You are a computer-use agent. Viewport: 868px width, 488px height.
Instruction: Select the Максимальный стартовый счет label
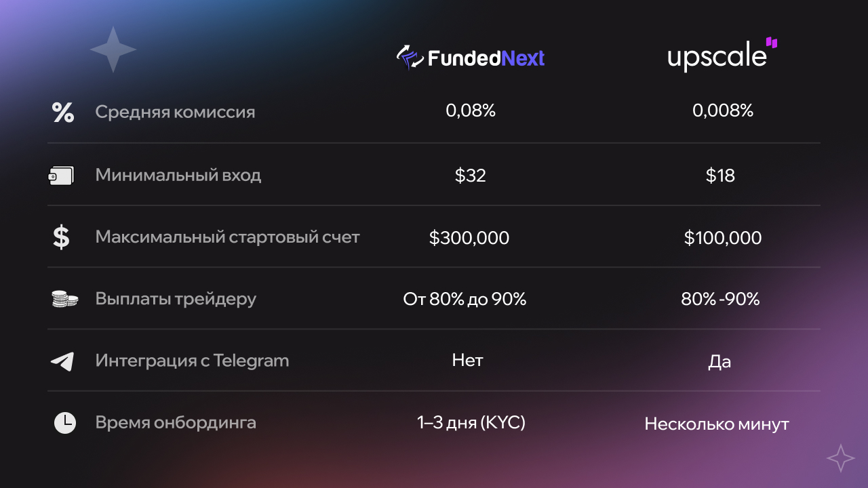pyautogui.click(x=227, y=237)
